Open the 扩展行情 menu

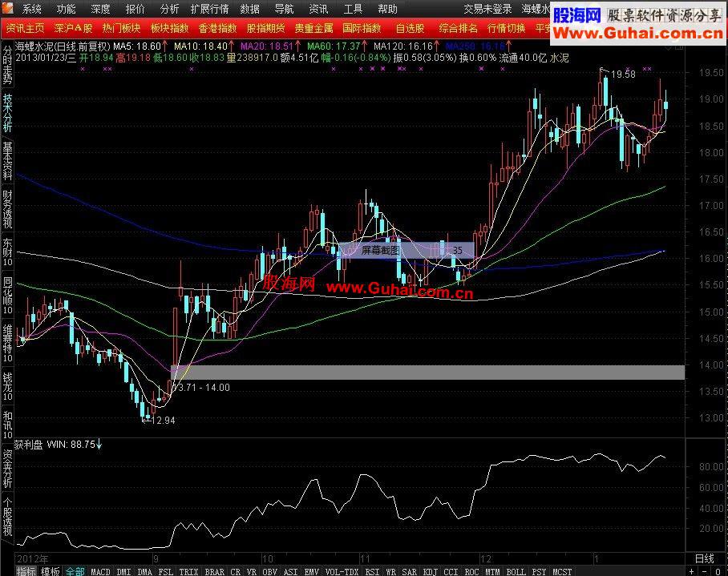pyautogui.click(x=209, y=9)
